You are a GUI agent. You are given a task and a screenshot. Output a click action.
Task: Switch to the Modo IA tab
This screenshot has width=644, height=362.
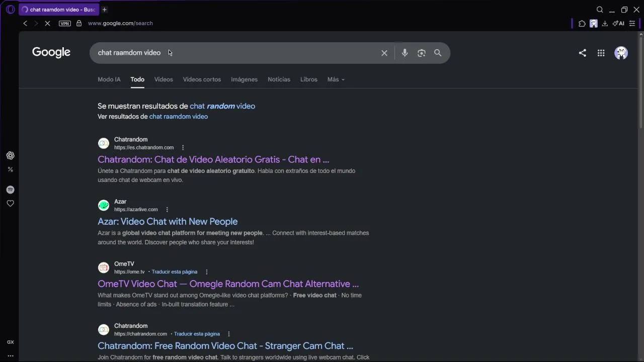coord(109,79)
